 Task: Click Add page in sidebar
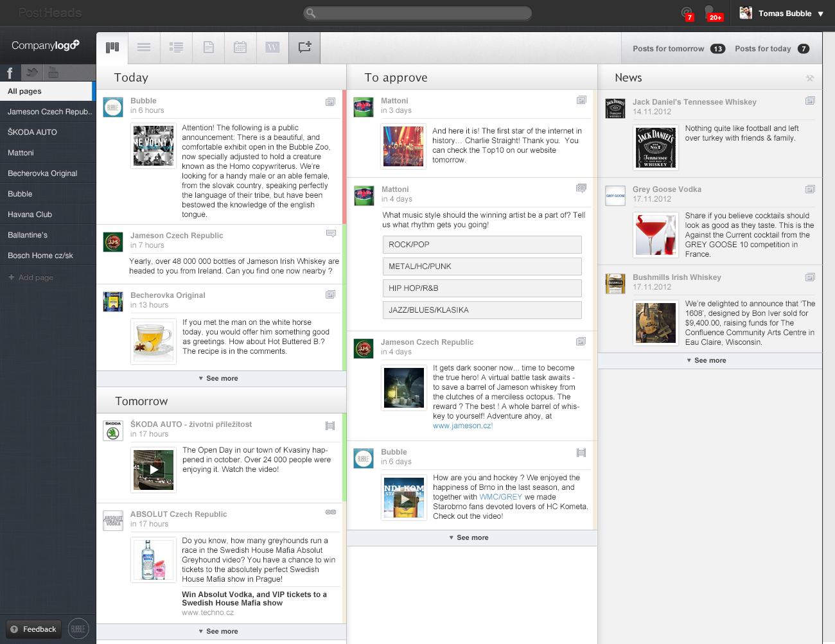[31, 277]
